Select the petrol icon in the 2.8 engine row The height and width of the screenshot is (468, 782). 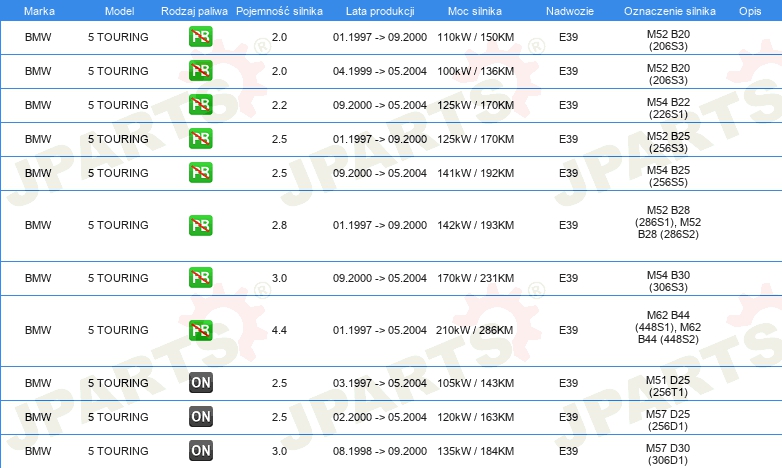click(x=200, y=225)
